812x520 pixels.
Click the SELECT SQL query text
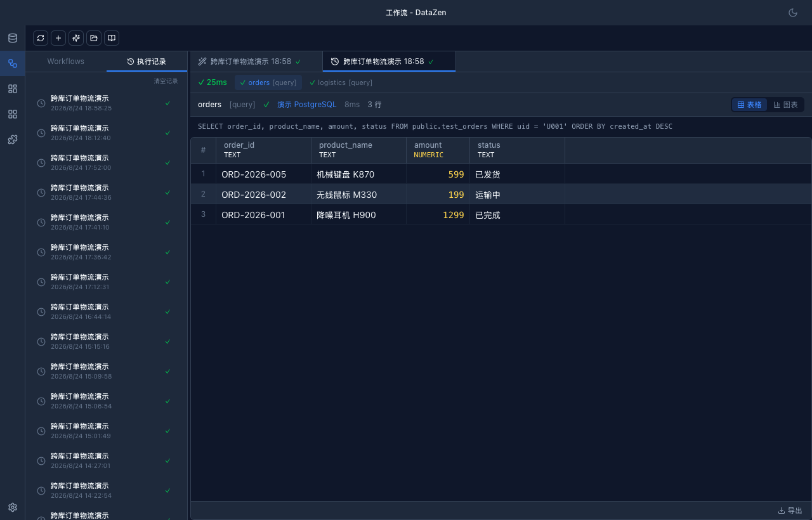tap(435, 126)
